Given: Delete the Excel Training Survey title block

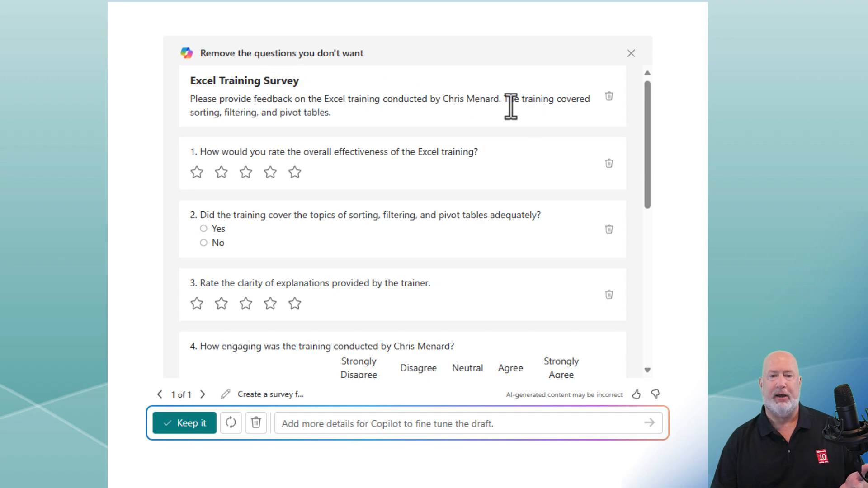Looking at the screenshot, I should coord(609,96).
